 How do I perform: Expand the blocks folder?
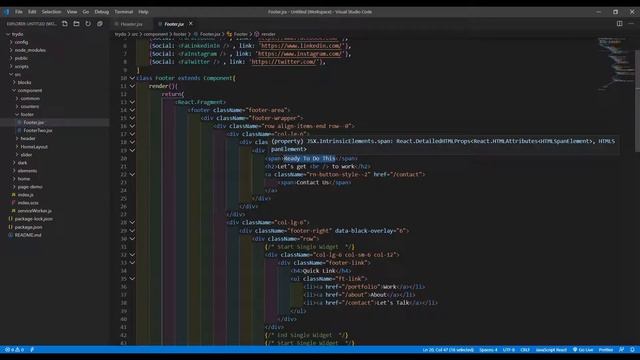pyautogui.click(x=24, y=82)
